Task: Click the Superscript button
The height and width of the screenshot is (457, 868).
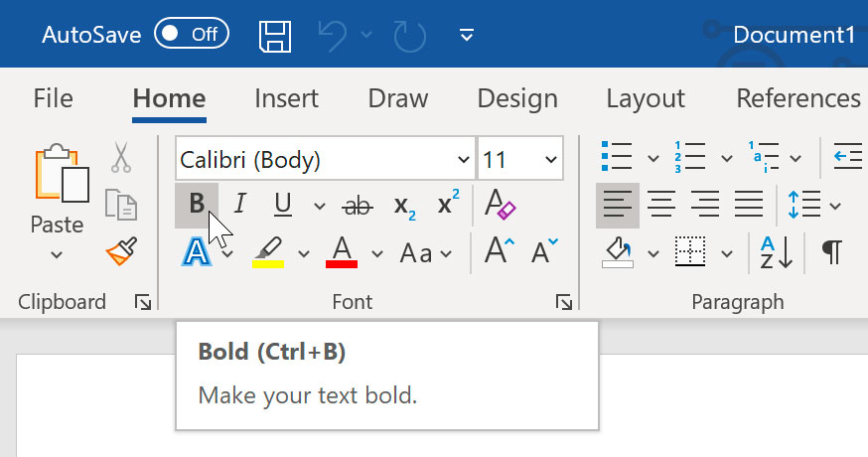Action: 448,205
